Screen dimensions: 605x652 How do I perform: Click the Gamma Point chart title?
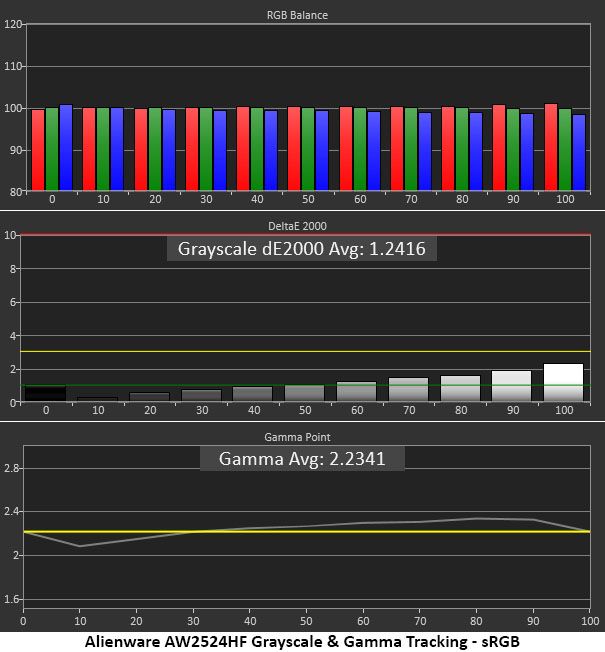coord(297,437)
